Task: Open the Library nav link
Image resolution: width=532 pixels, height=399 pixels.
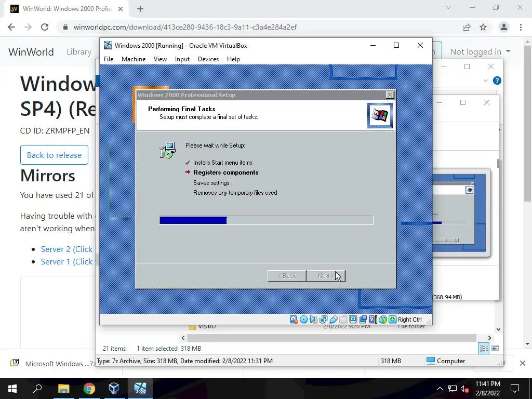Action: pyautogui.click(x=79, y=51)
